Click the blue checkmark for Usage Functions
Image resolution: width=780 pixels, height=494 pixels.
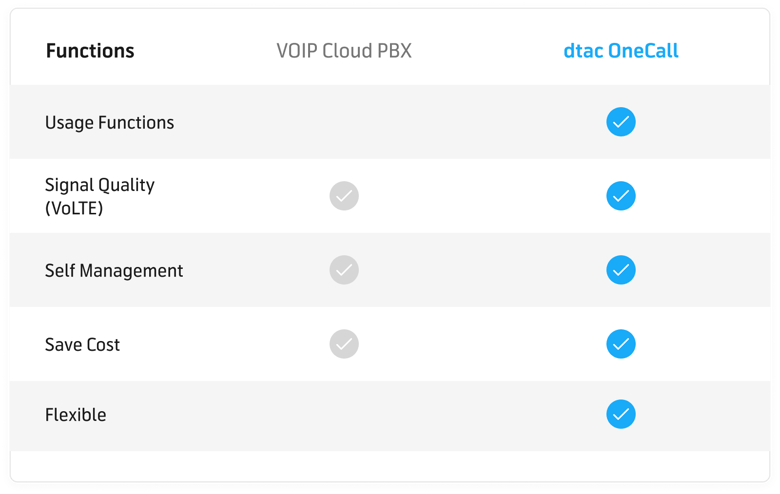click(620, 122)
